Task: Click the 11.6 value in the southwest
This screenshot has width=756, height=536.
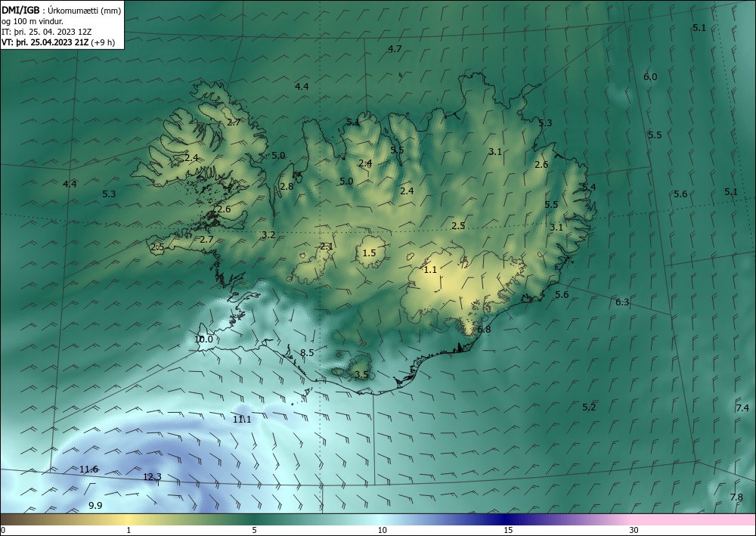Action: [88, 469]
